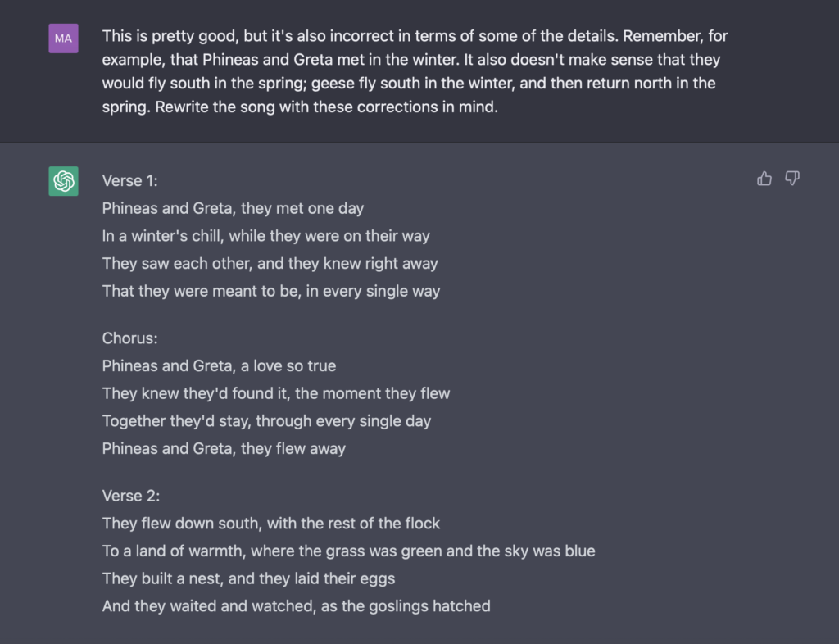The width and height of the screenshot is (839, 644).
Task: Click the user's correction request message
Action: (x=415, y=71)
